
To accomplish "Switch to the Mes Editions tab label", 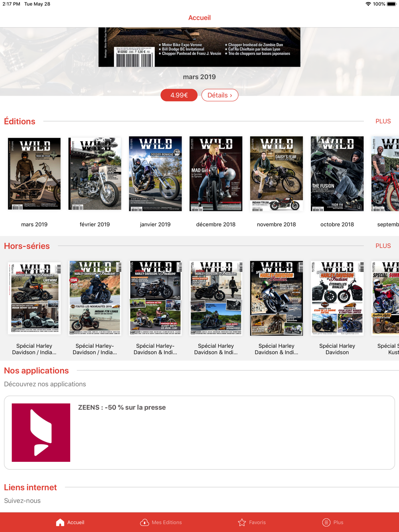I will (x=167, y=522).
